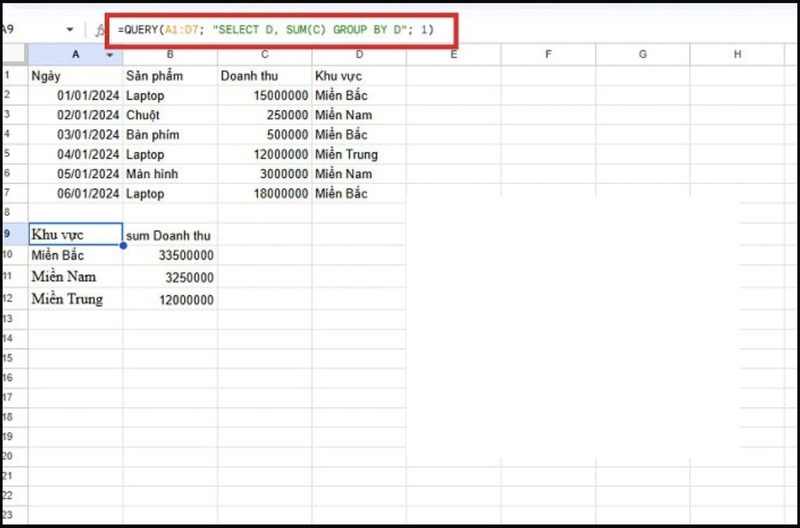Viewport: 800px width, 528px height.
Task: Select column B header
Action: click(170, 54)
